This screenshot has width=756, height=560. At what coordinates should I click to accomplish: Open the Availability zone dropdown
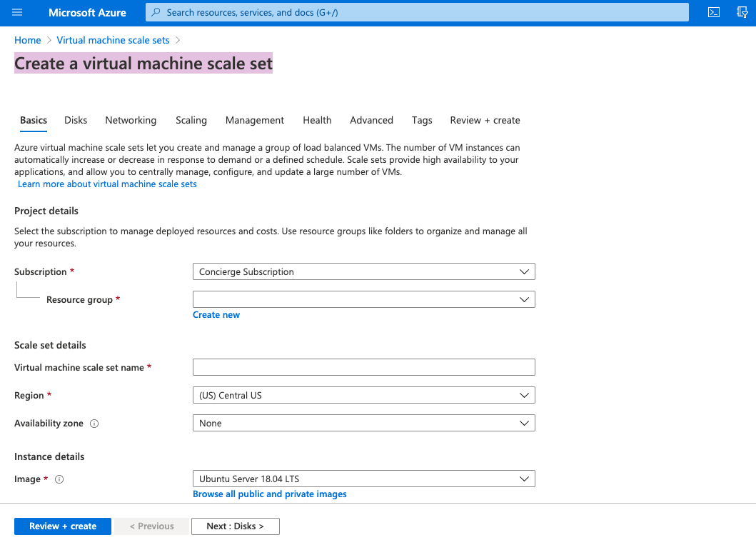click(x=363, y=424)
